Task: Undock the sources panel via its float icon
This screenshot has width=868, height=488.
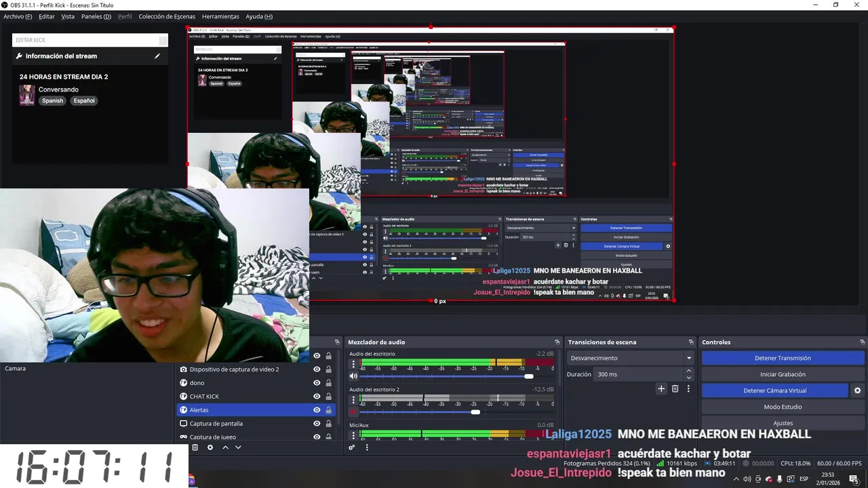Action: 337,342
